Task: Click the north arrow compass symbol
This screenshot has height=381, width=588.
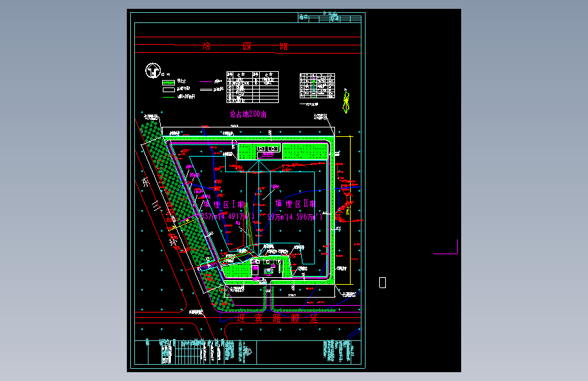Action: (x=153, y=71)
